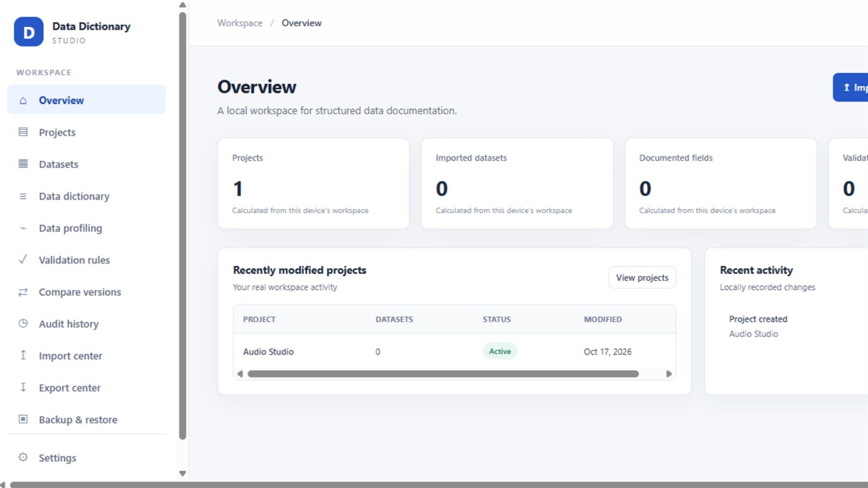Go to Projects in sidebar
Screen dimensions: 868x488
[86, 132]
